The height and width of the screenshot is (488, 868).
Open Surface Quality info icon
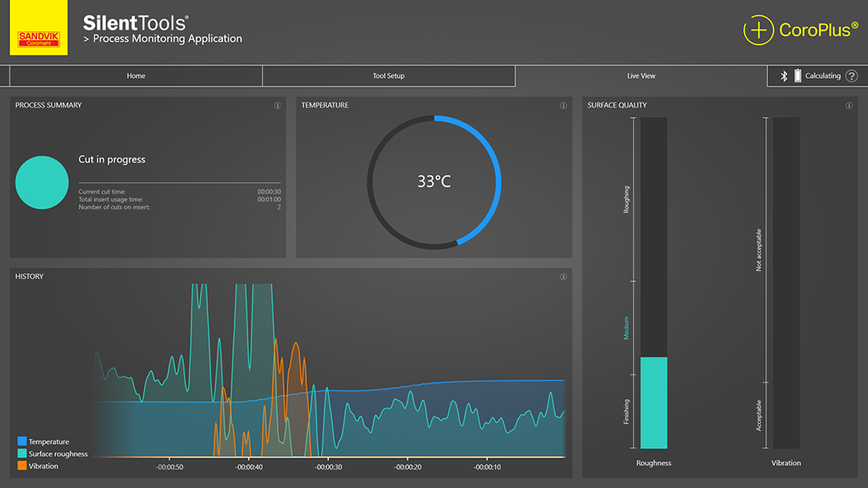coord(849,106)
